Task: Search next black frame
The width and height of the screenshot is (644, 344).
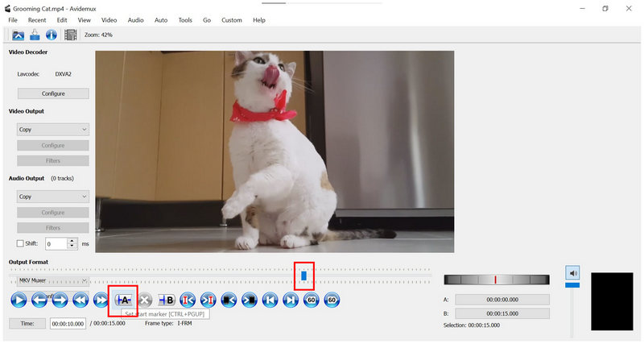Action: click(x=250, y=300)
